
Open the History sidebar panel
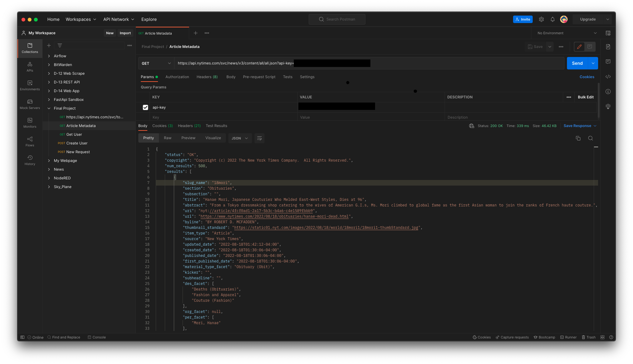[x=30, y=160]
